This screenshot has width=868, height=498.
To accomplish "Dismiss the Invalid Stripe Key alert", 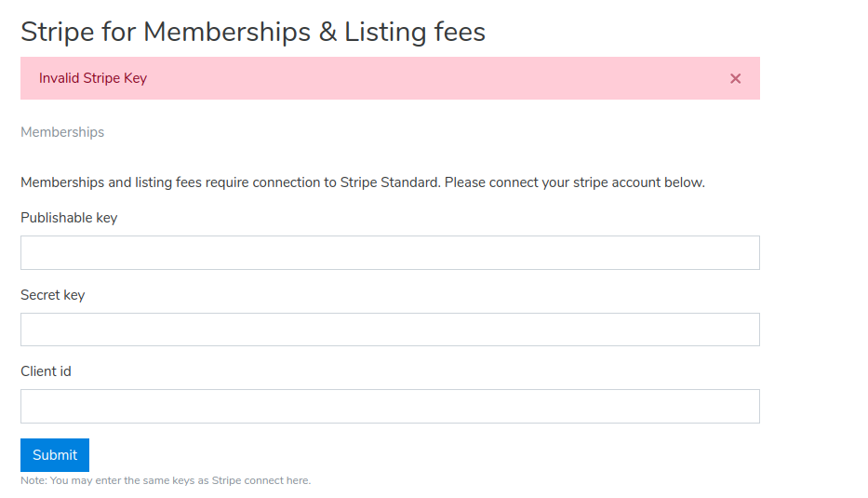I will pyautogui.click(x=735, y=78).
